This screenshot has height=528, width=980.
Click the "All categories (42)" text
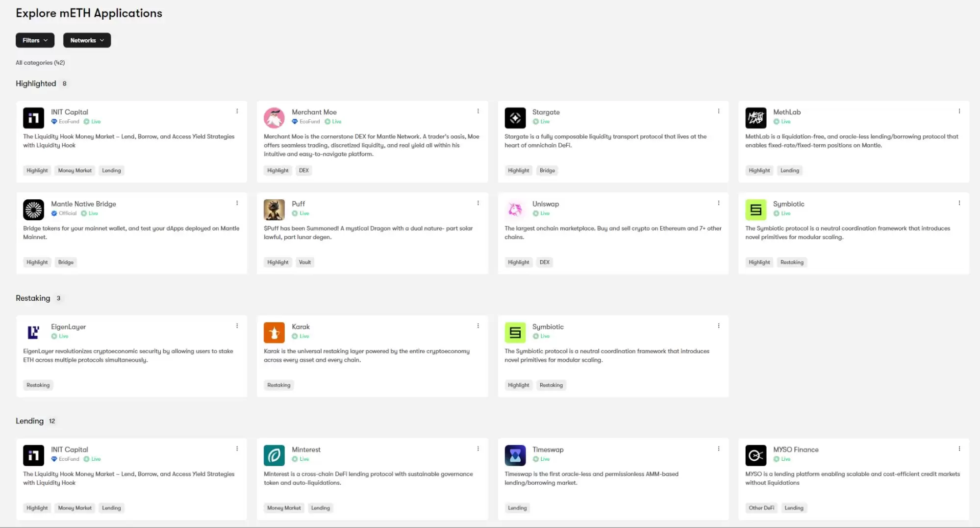(40, 63)
